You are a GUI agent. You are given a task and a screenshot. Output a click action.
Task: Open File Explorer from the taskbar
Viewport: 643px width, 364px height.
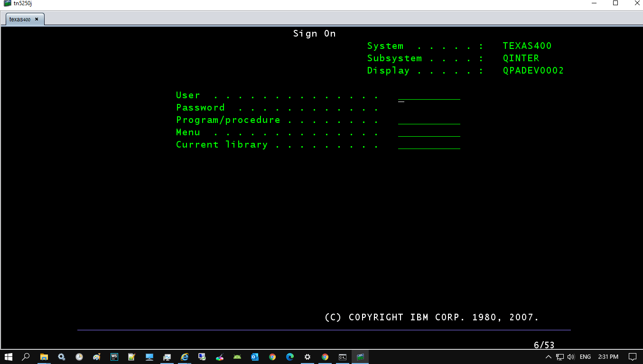44,356
